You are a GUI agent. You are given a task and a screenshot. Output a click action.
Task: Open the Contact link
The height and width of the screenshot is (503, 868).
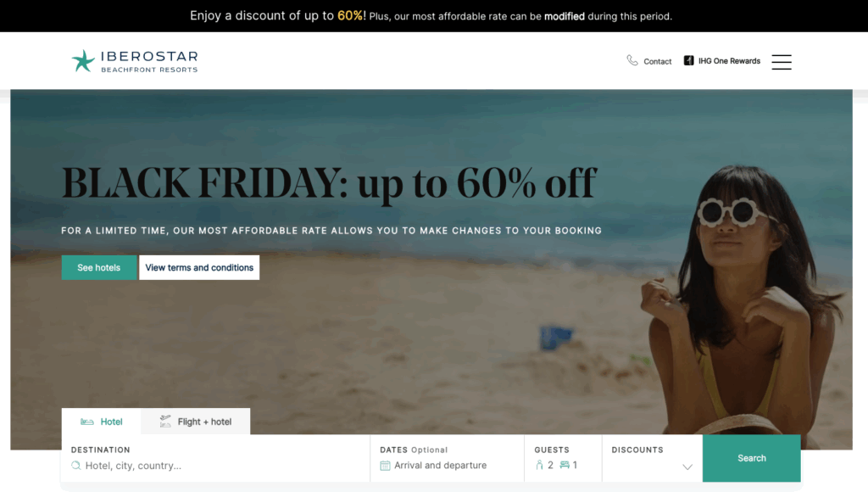coord(657,61)
